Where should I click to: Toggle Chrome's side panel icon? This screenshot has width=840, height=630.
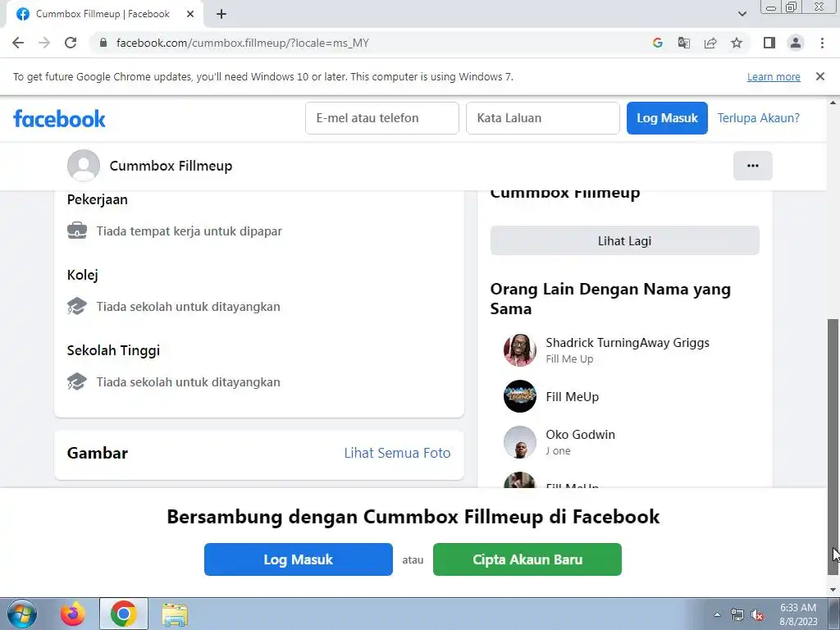(769, 43)
